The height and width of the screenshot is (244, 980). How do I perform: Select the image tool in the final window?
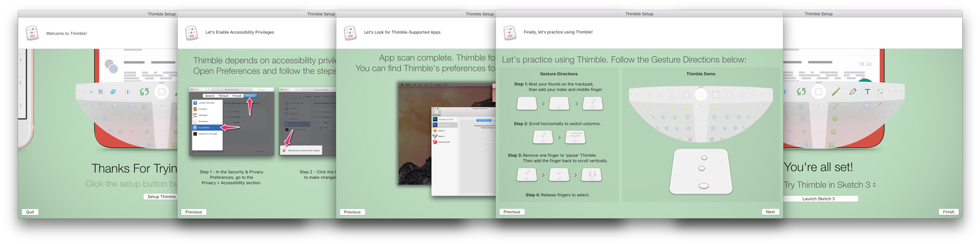[880, 92]
